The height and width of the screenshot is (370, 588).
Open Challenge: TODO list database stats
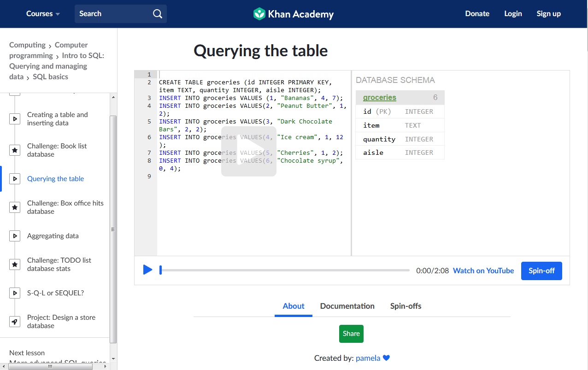[59, 264]
